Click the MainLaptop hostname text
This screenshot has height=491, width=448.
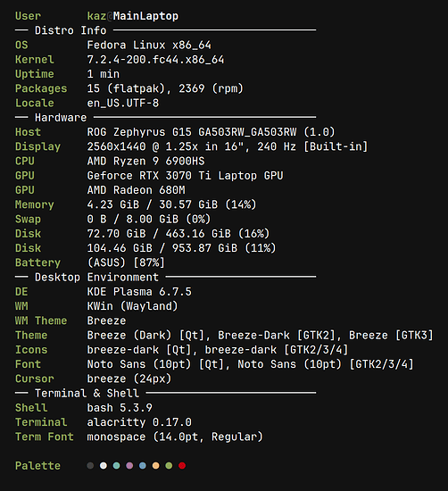(145, 16)
